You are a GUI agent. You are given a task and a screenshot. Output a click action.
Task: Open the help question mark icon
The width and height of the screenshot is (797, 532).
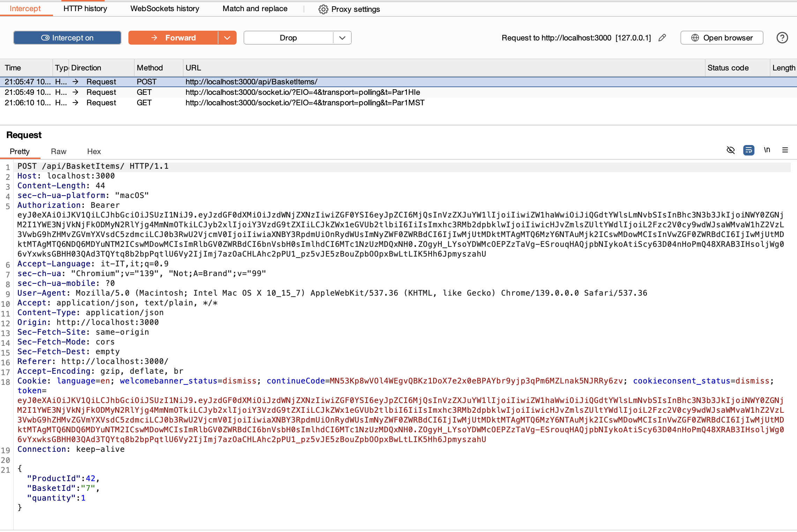[782, 38]
